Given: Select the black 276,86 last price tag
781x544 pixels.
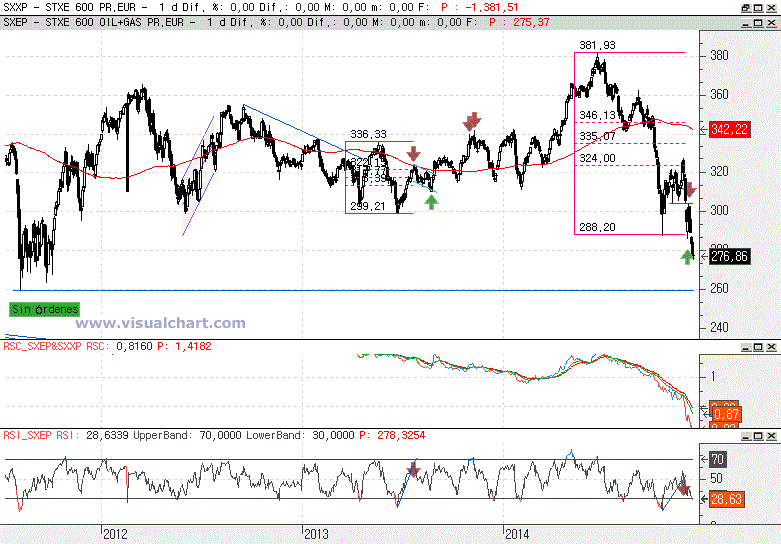Looking at the screenshot, I should click(x=729, y=257).
